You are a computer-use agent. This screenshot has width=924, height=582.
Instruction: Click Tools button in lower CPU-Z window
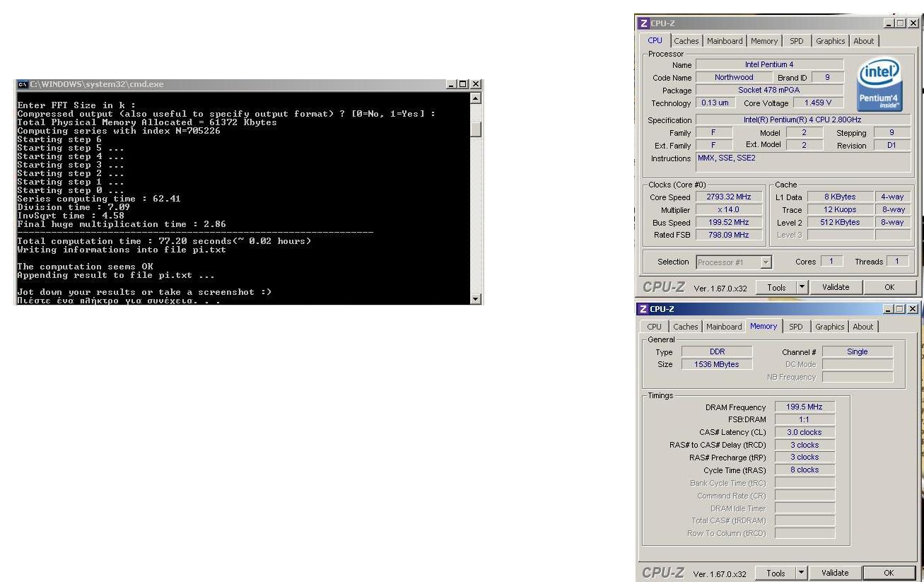(776, 573)
